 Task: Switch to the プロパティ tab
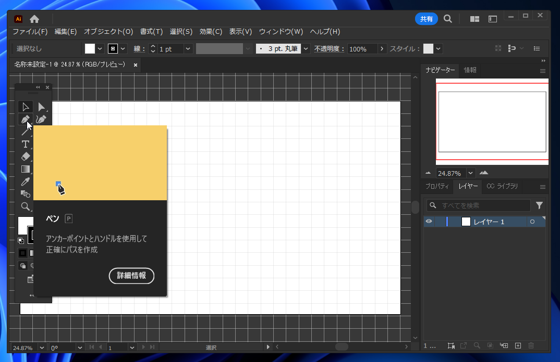point(437,186)
